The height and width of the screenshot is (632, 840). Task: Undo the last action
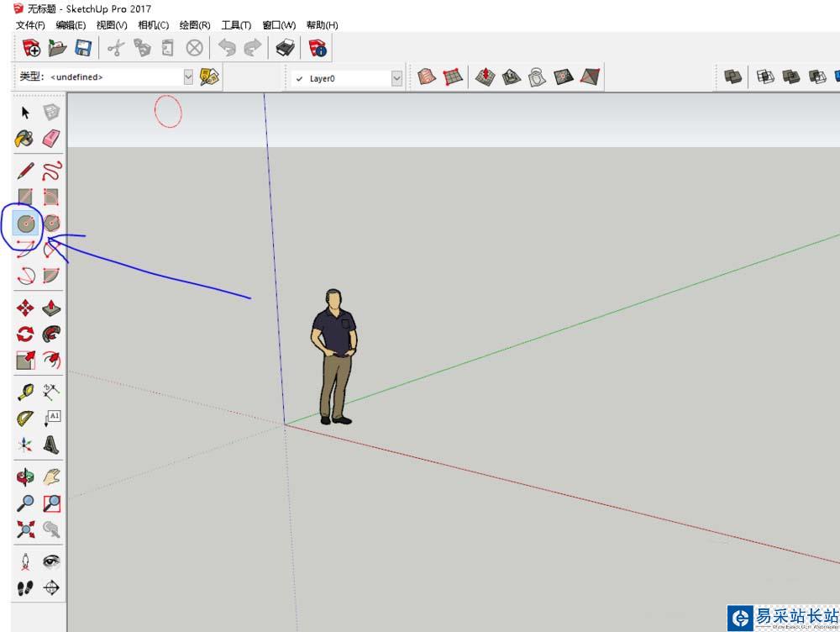tap(227, 48)
